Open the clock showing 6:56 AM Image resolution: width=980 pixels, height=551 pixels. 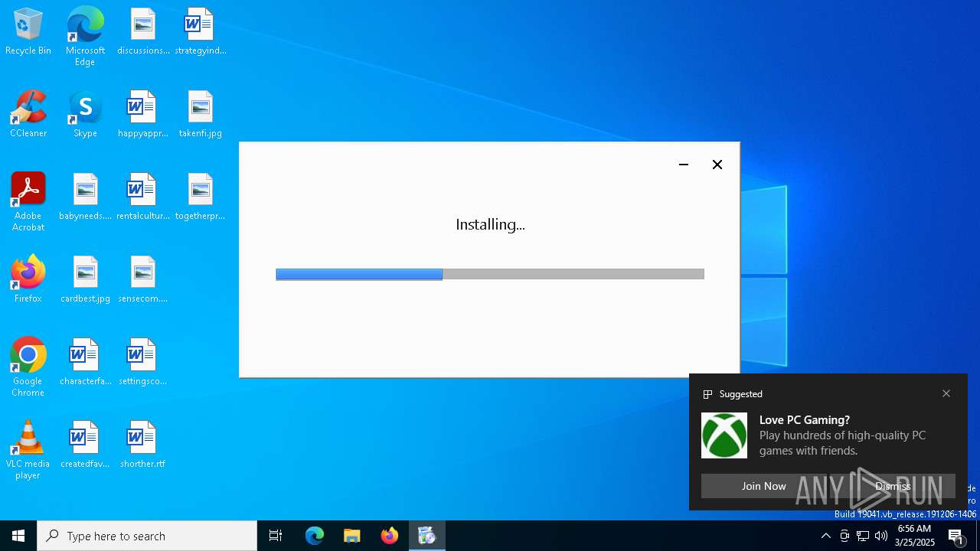coord(913,536)
